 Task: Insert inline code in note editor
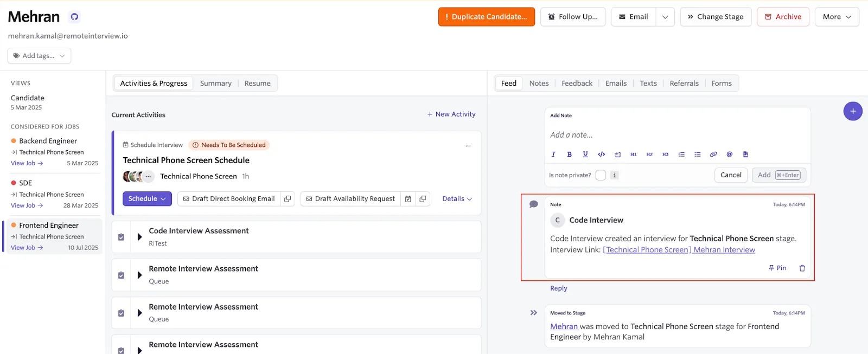pyautogui.click(x=601, y=155)
